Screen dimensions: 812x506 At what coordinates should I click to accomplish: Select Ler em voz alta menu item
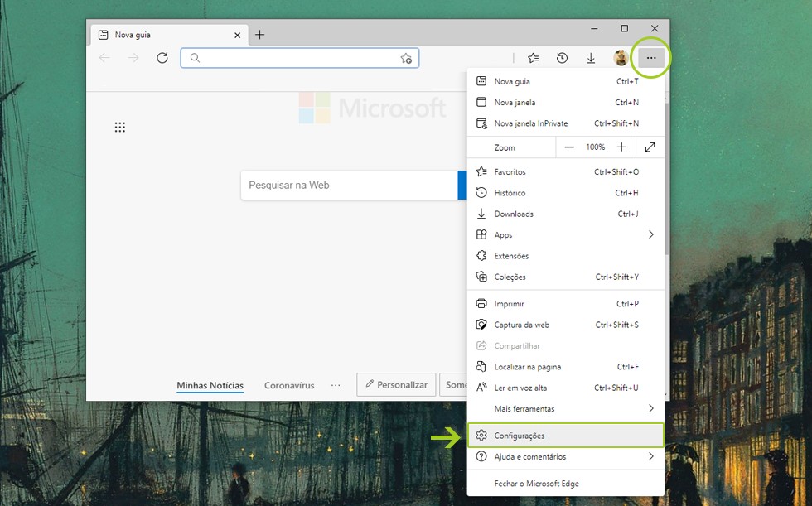pos(565,388)
